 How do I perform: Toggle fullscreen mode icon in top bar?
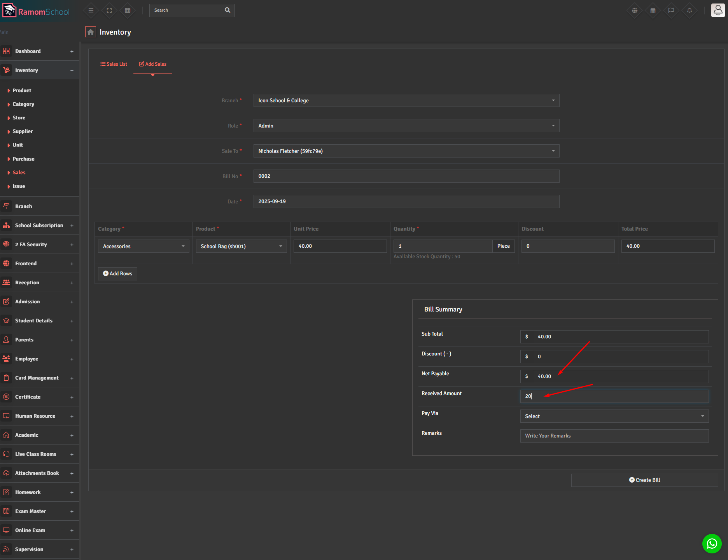tap(109, 10)
